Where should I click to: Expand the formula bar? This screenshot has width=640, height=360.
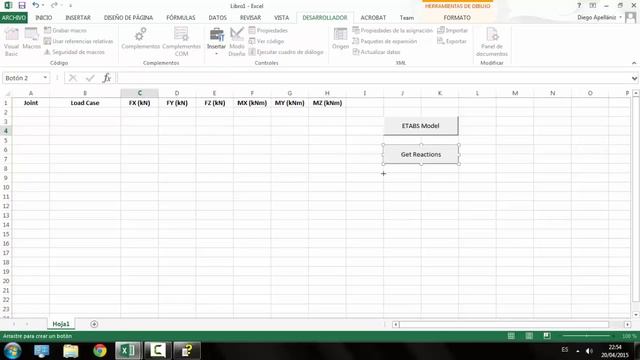tap(634, 78)
